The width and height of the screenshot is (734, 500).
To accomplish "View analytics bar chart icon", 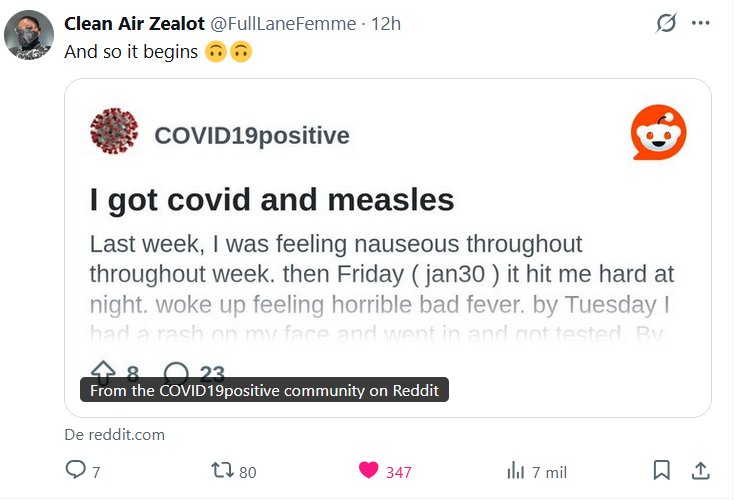I will 516,470.
